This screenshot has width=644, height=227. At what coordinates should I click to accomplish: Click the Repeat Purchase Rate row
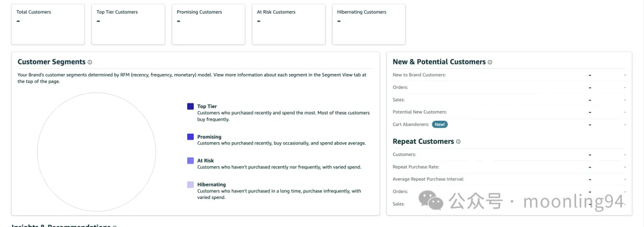click(x=509, y=167)
